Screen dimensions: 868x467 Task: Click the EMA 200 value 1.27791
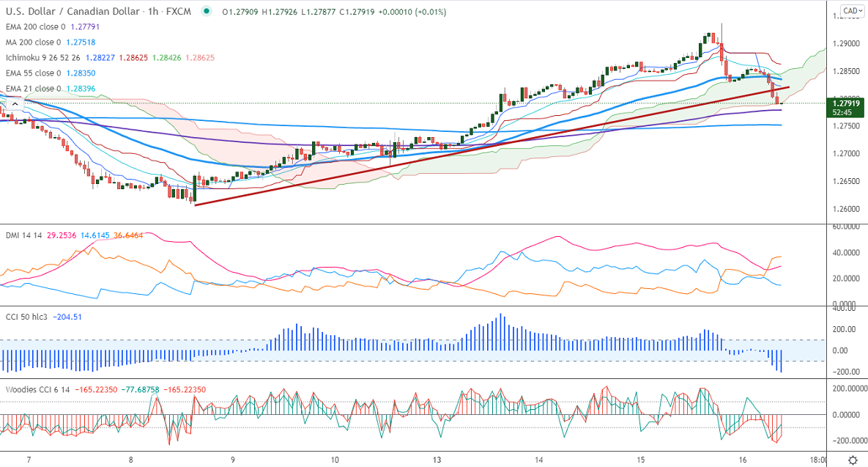pos(85,26)
